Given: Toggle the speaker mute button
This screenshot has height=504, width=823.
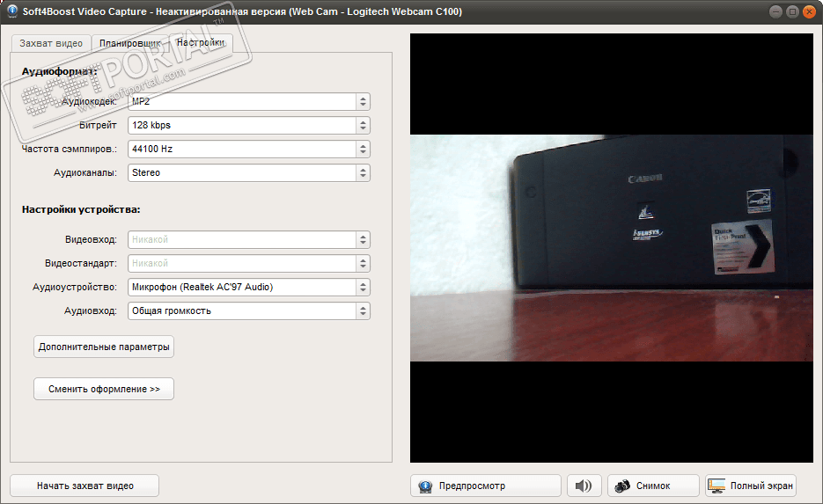Looking at the screenshot, I should 584,486.
